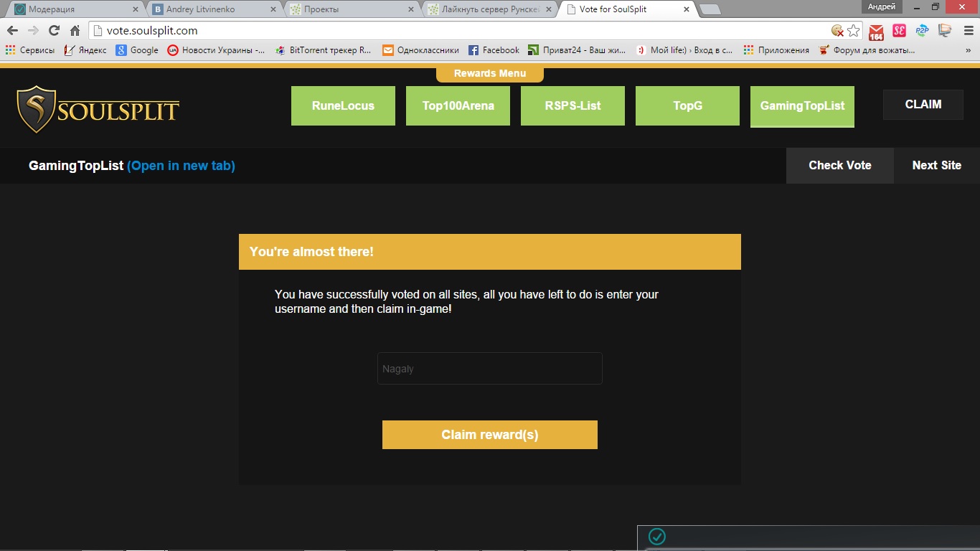This screenshot has width=980, height=551.
Task: Open the Сервисы apps bookmark
Action: [x=32, y=50]
